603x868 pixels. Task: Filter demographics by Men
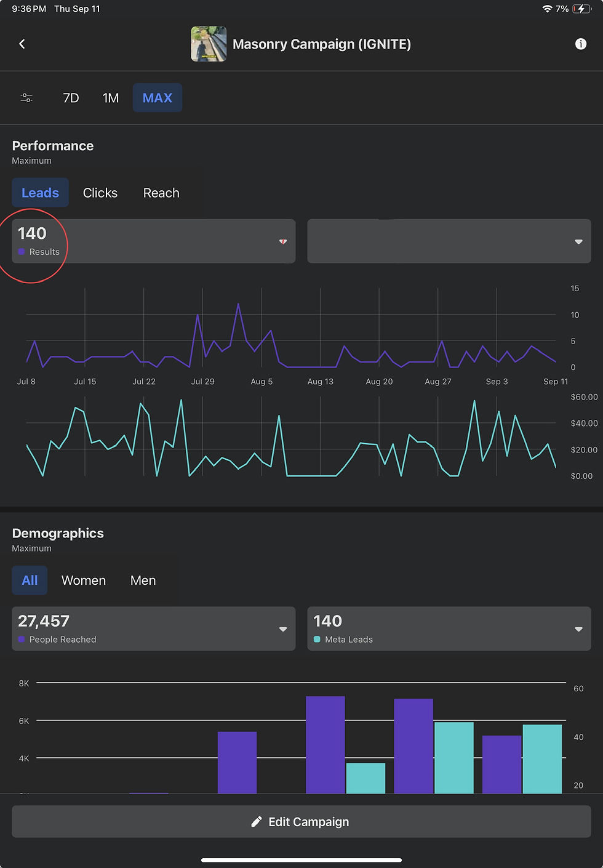point(143,581)
